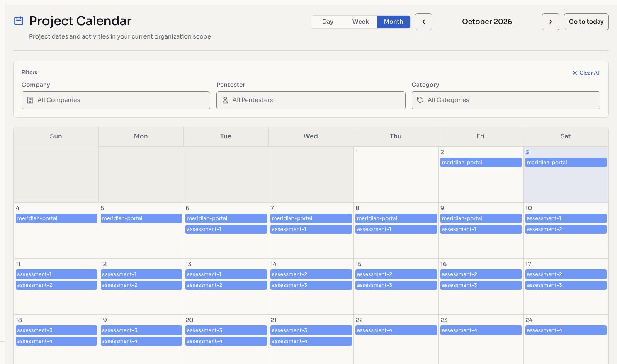Image resolution: width=617 pixels, height=364 pixels.
Task: Click the tag icon in Category filter
Action: coord(420,100)
